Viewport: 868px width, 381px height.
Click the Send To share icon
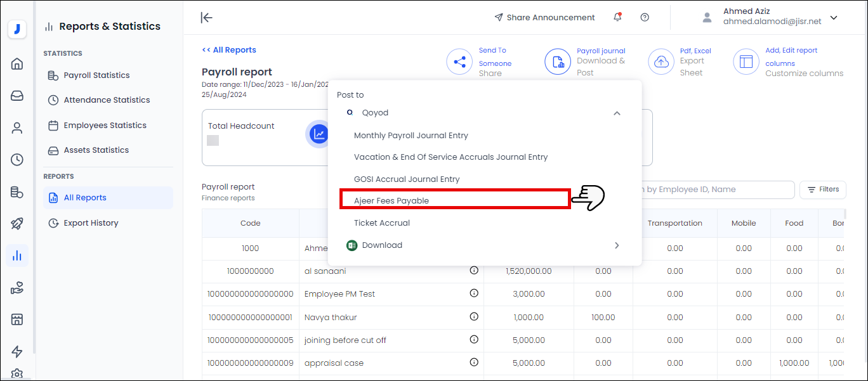tap(459, 61)
